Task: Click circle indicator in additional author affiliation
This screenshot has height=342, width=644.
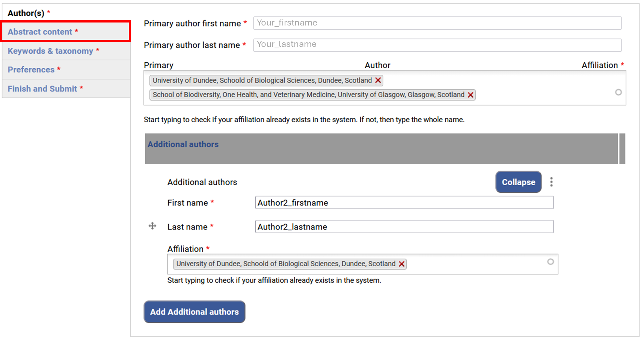Action: tap(550, 262)
